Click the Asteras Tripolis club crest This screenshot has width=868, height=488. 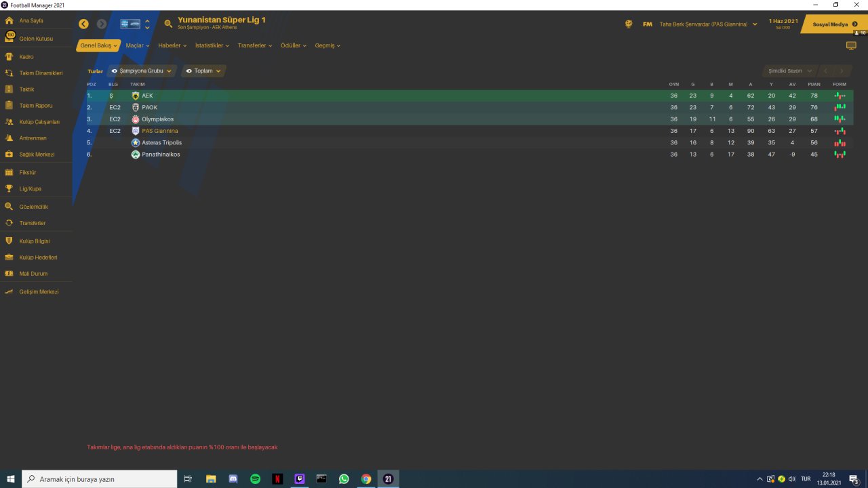click(x=136, y=143)
